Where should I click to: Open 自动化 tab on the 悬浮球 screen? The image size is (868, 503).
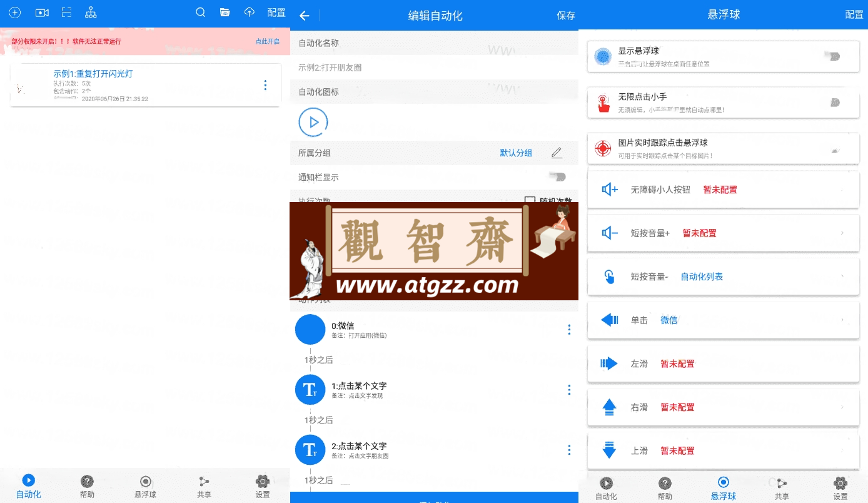606,488
